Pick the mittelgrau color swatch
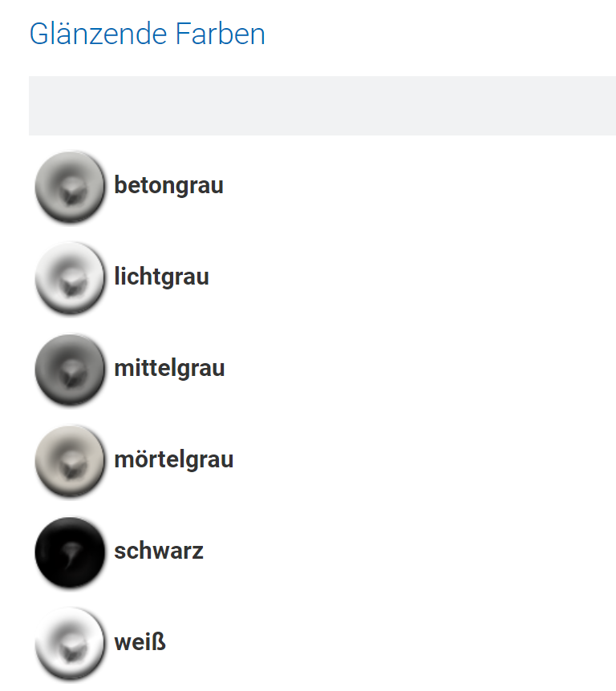The height and width of the screenshot is (691, 616). pos(70,370)
